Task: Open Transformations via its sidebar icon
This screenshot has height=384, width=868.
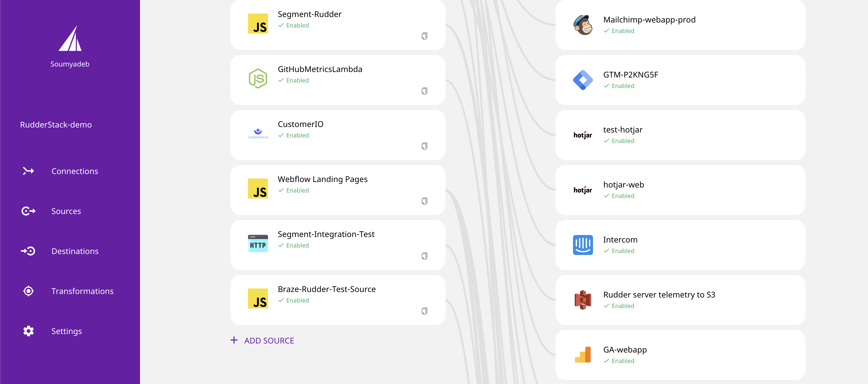Action: (x=28, y=291)
